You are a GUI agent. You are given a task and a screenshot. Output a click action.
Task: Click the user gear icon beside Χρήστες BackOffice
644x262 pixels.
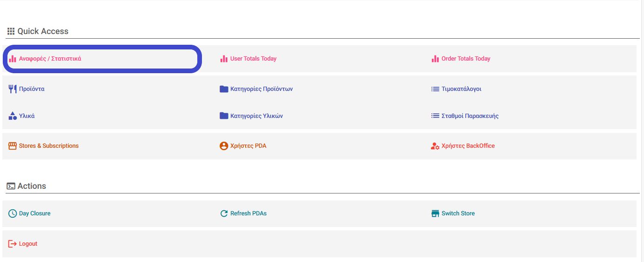[435, 146]
